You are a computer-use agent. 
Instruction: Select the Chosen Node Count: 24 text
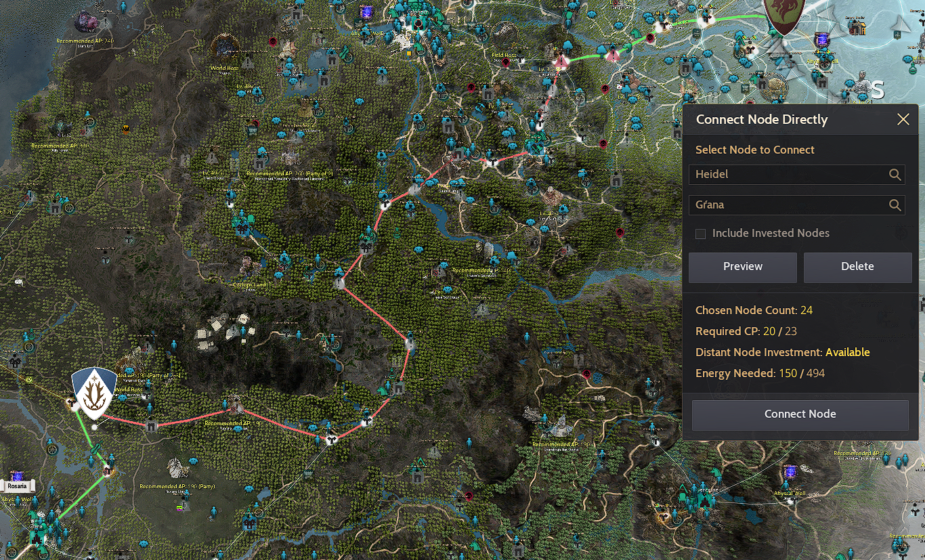[x=754, y=310]
